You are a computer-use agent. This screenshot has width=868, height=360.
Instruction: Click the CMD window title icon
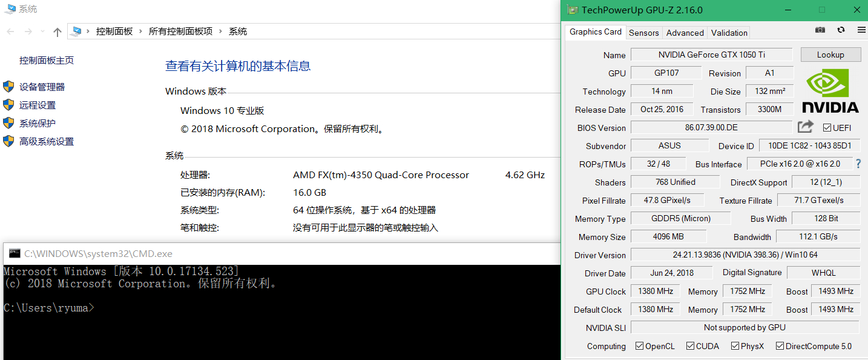(x=15, y=253)
